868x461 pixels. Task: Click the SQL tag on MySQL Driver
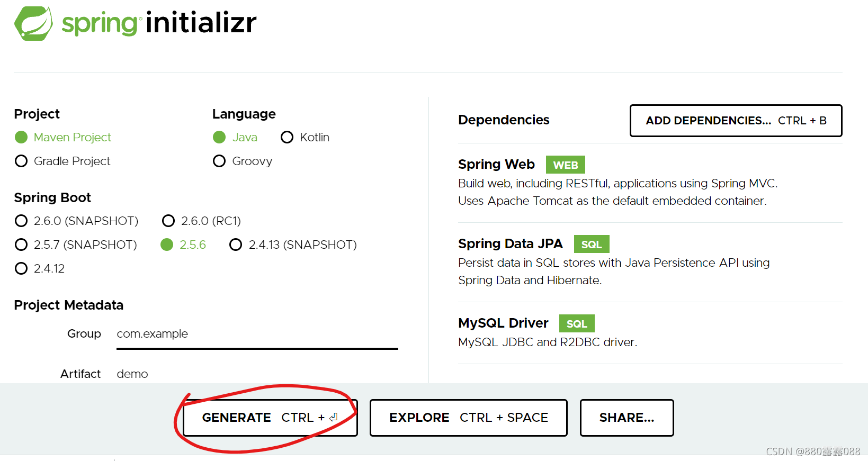click(576, 323)
